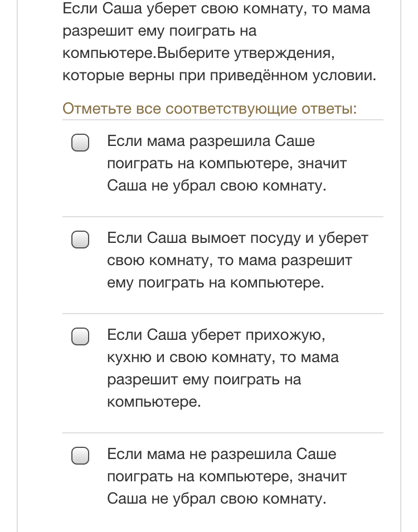Viewport: 418px width, 532px height.
Task: Click 'Саша не убрал свою комнату.' in last answer
Action: [x=216, y=499]
